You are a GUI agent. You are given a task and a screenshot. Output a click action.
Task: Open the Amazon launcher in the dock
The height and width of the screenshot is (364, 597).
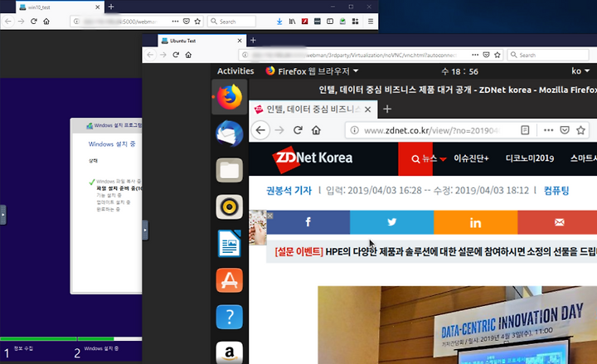point(230,352)
